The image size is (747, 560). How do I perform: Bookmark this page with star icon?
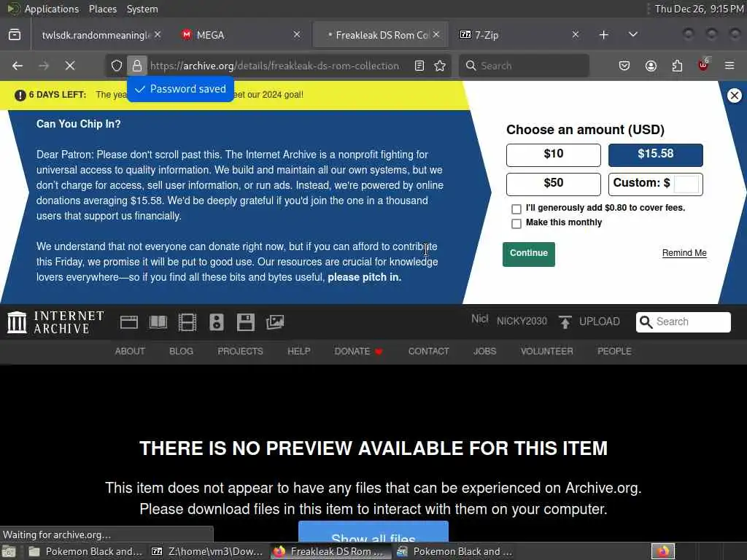440,66
